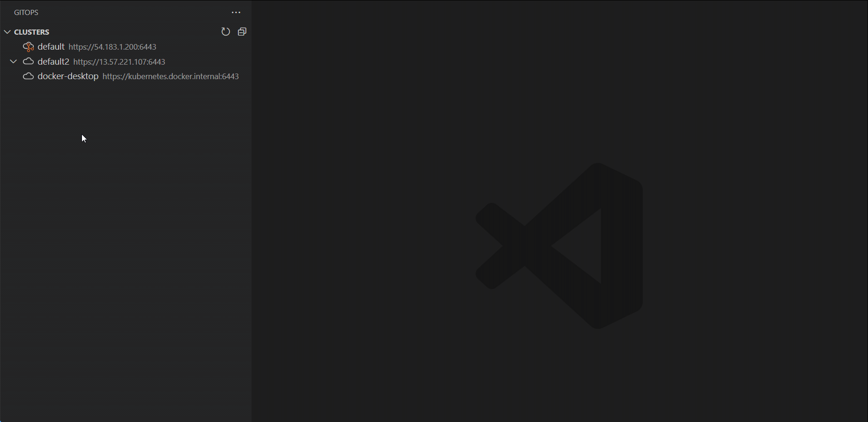This screenshot has width=868, height=422.
Task: Click the default cluster's orange icon
Action: pyautogui.click(x=29, y=47)
